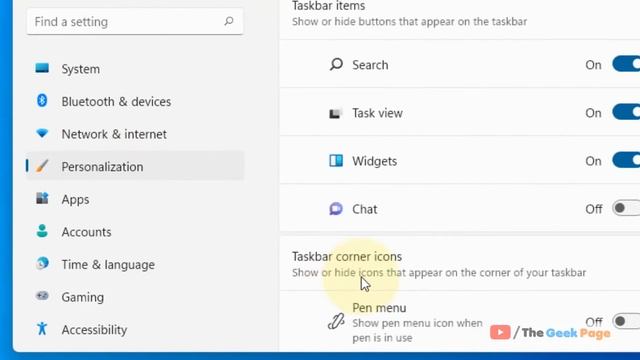Click the Accessibility figure icon
This screenshot has width=640, height=360.
coord(42,329)
